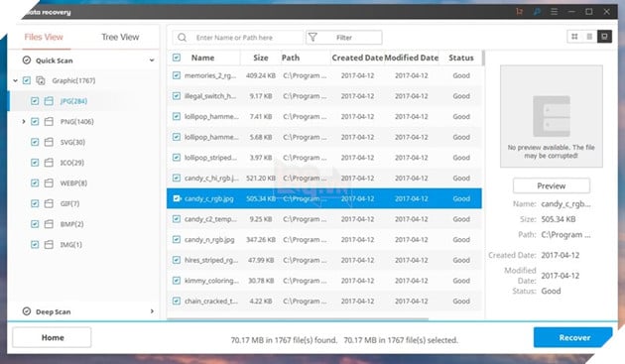Viewport: 625px width, 364px height.
Task: Click the IMG folder icon
Action: (49, 244)
